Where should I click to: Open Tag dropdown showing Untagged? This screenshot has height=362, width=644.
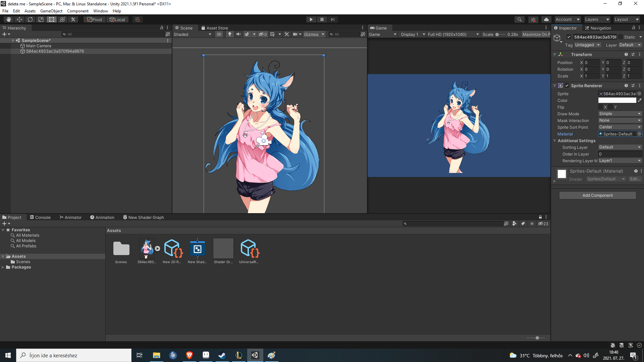pos(588,45)
